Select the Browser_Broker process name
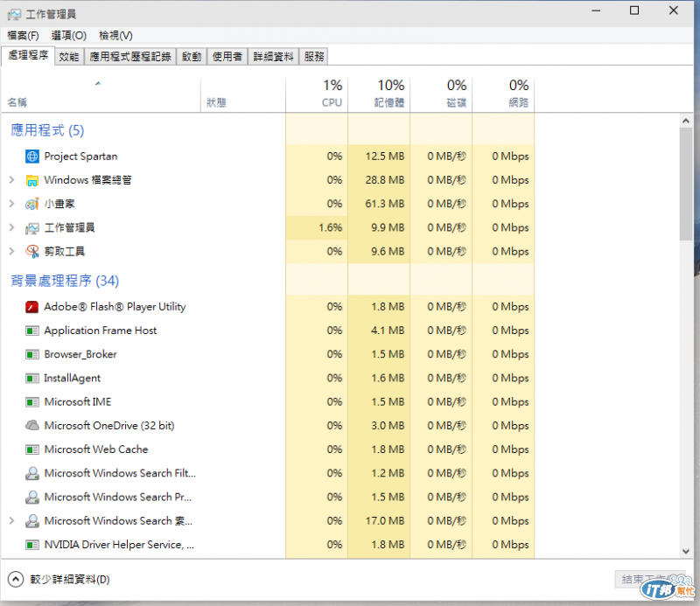The height and width of the screenshot is (606, 700). (x=80, y=354)
